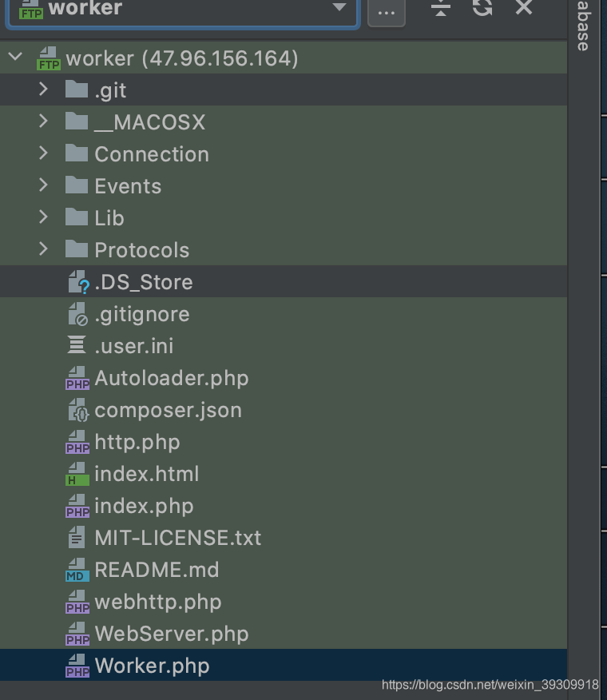Collapse the worker root node
Image resolution: width=607 pixels, height=700 pixels.
point(16,58)
